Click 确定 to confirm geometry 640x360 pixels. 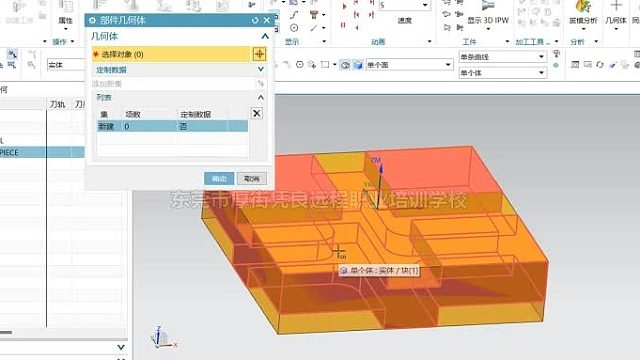pyautogui.click(x=219, y=178)
